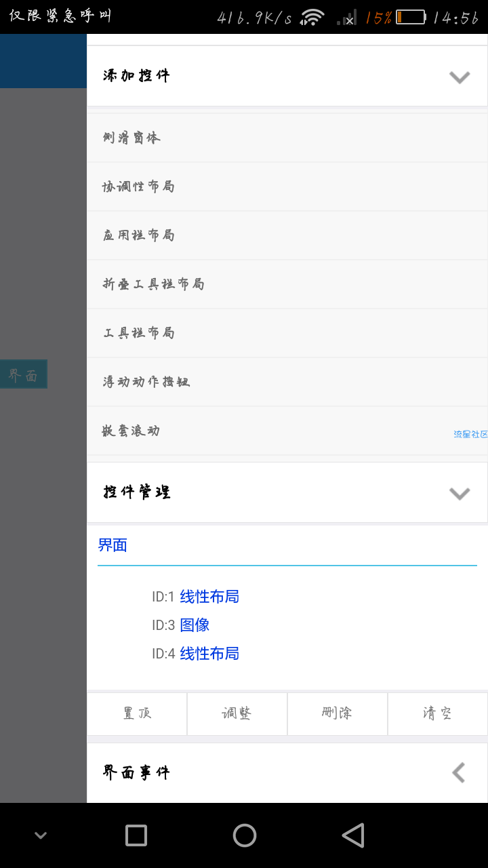This screenshot has height=868, width=488.
Task: Add a 协调性布局 widget
Action: click(287, 186)
